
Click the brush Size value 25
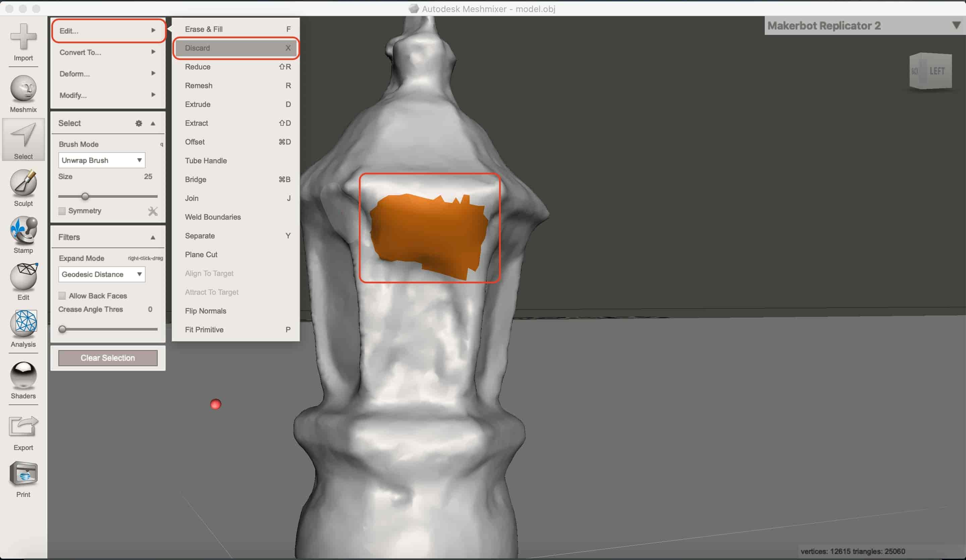pyautogui.click(x=148, y=177)
